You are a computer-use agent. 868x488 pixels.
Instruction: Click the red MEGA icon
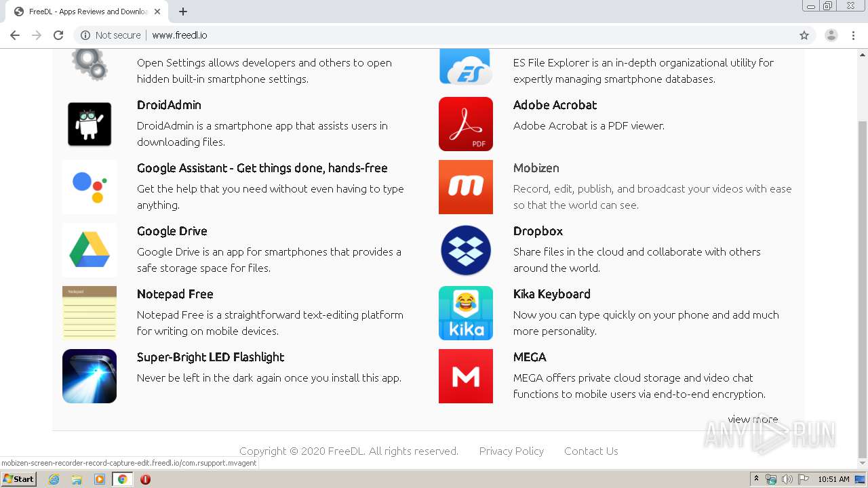(x=466, y=376)
